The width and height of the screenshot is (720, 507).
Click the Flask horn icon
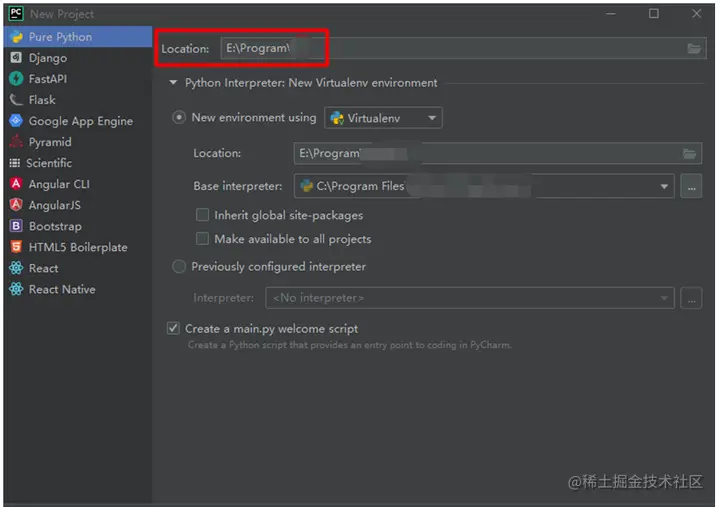pos(16,100)
